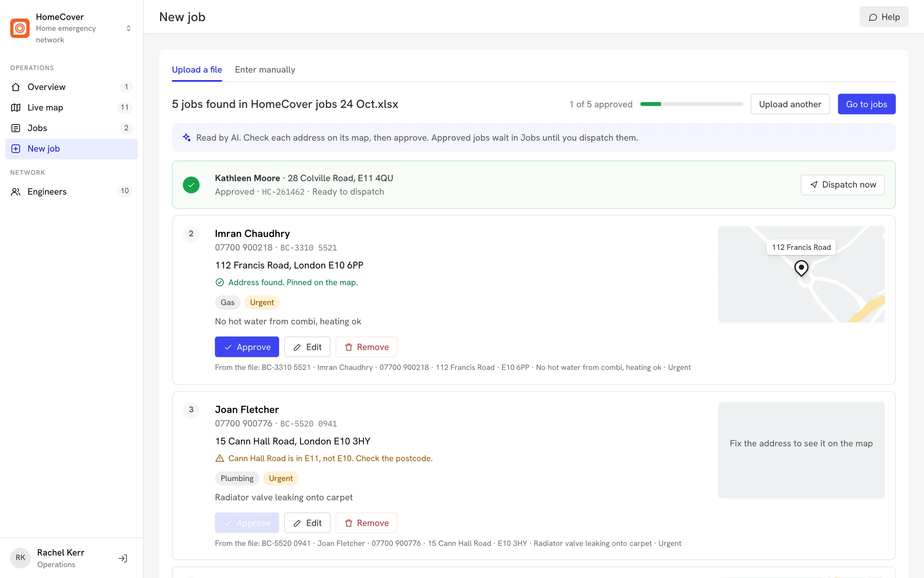Viewport: 924px width, 578px height.
Task: Open Help in the top right
Action: pos(884,17)
